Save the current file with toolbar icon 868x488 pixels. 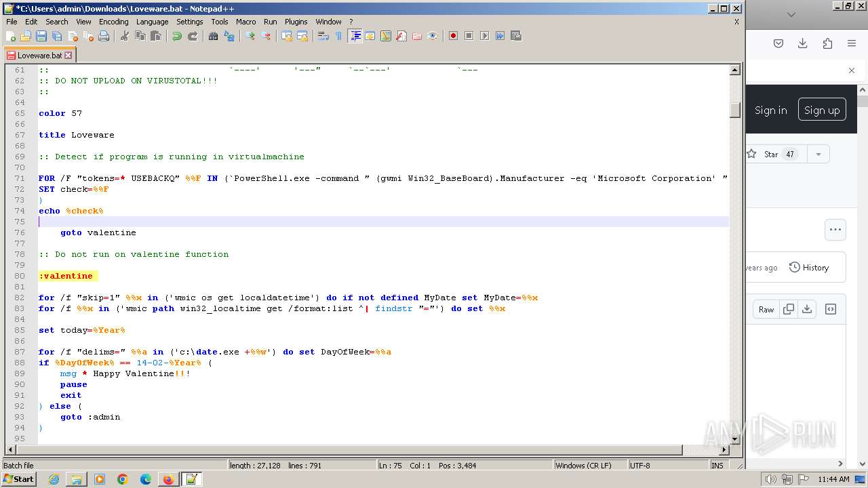pos(41,36)
